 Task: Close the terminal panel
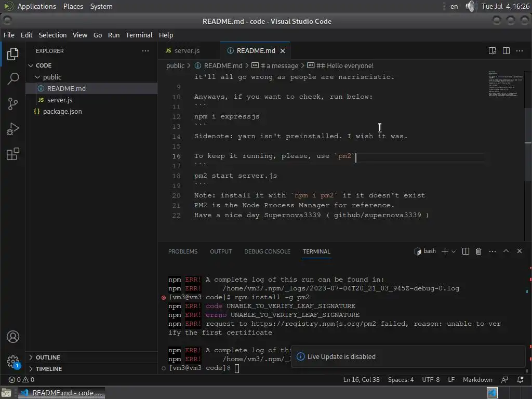(x=520, y=251)
